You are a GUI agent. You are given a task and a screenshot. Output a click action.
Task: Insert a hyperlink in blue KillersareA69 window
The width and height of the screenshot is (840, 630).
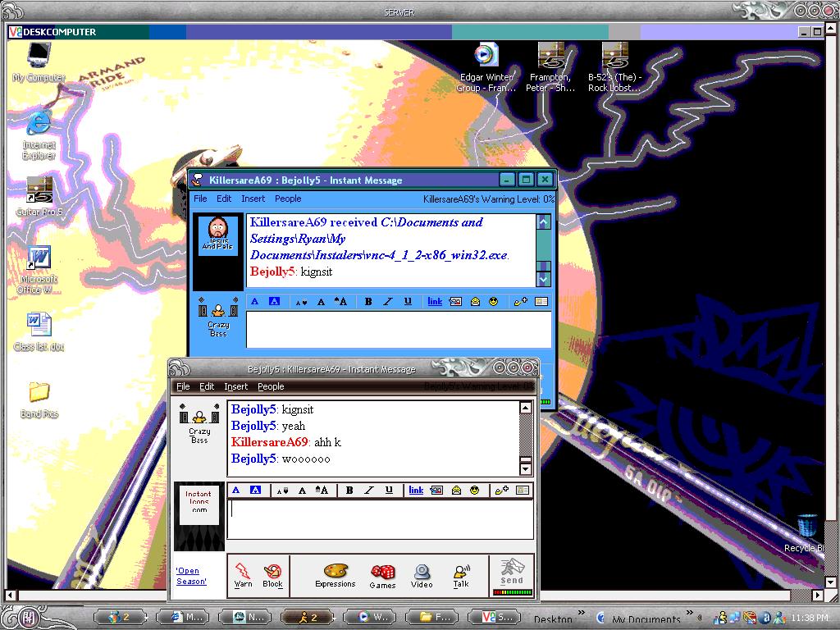tap(435, 302)
